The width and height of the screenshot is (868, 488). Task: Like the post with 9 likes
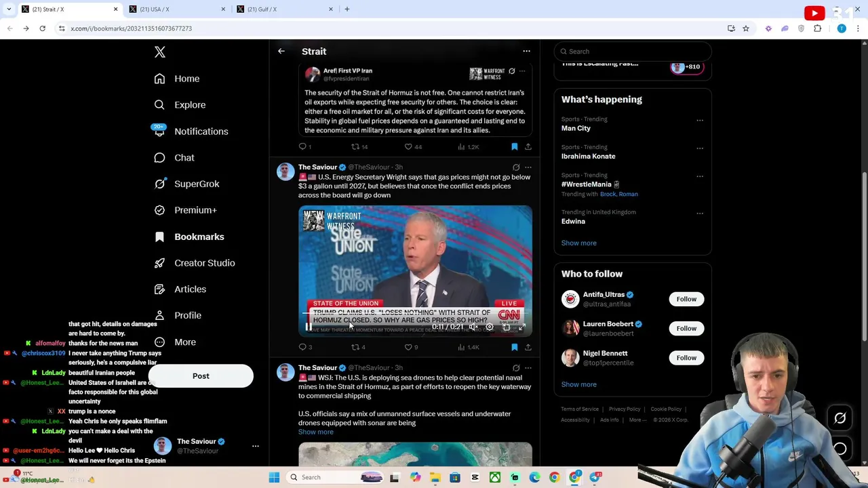point(412,347)
